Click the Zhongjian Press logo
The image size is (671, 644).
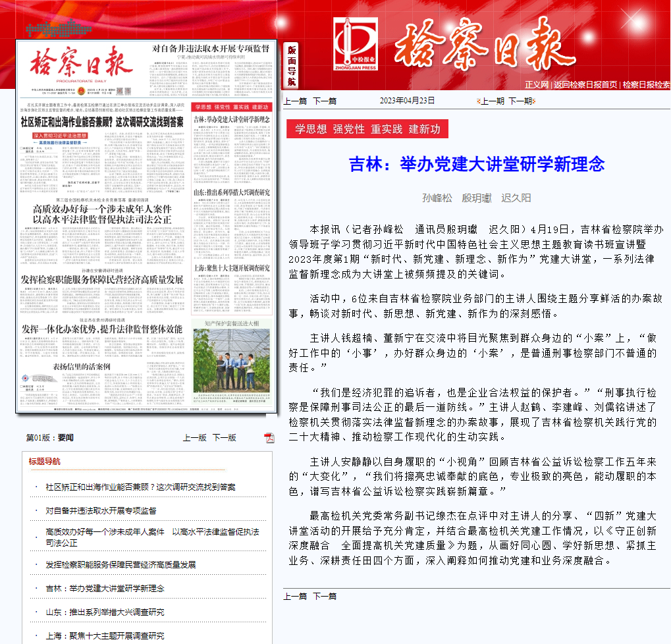coord(356,44)
